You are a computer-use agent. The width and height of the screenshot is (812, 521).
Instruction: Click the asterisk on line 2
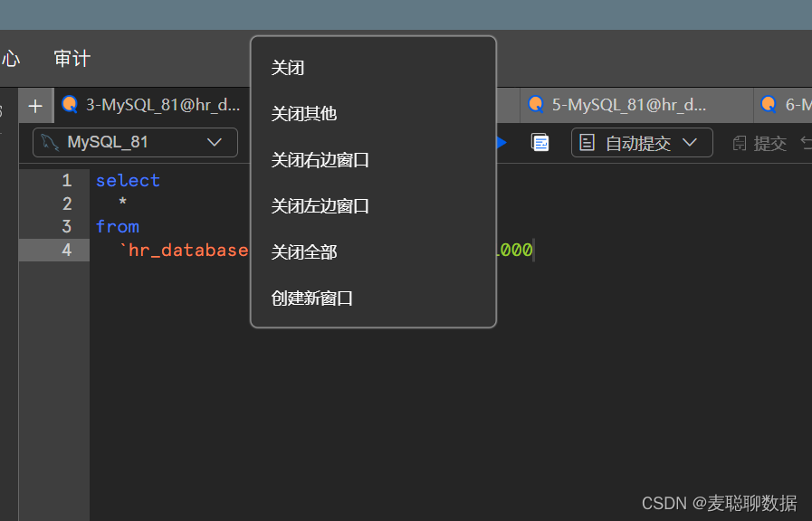(123, 202)
